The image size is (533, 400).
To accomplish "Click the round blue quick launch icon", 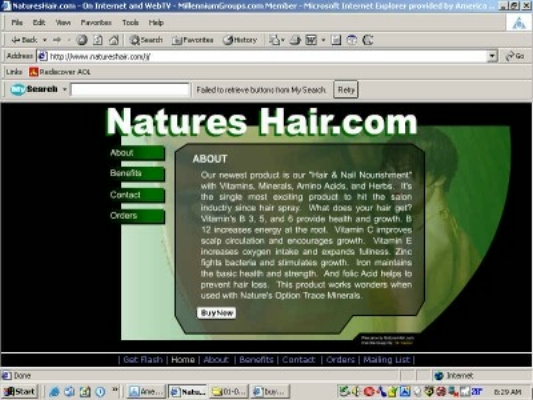I will pos(100,392).
